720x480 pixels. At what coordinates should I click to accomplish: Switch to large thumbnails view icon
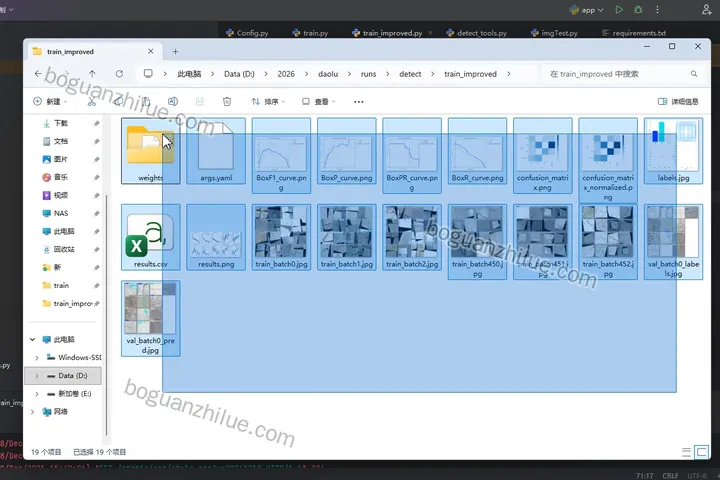[x=702, y=452]
